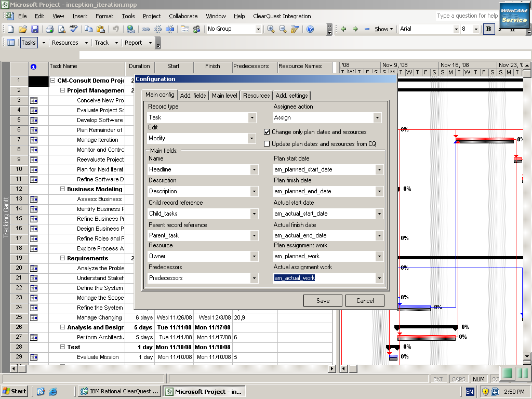
Task: Open the Resource 'Owner' dropdown
Action: [x=254, y=257]
